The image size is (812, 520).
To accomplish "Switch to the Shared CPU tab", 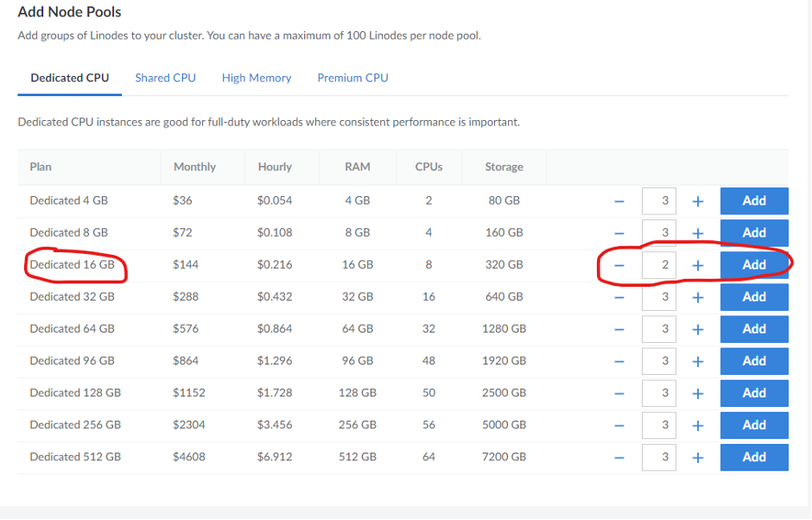I will 165,78.
